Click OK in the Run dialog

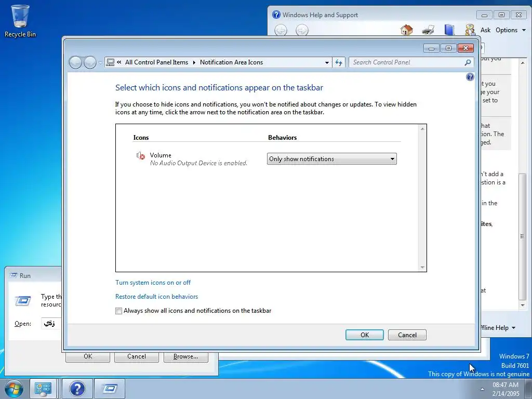pyautogui.click(x=88, y=356)
